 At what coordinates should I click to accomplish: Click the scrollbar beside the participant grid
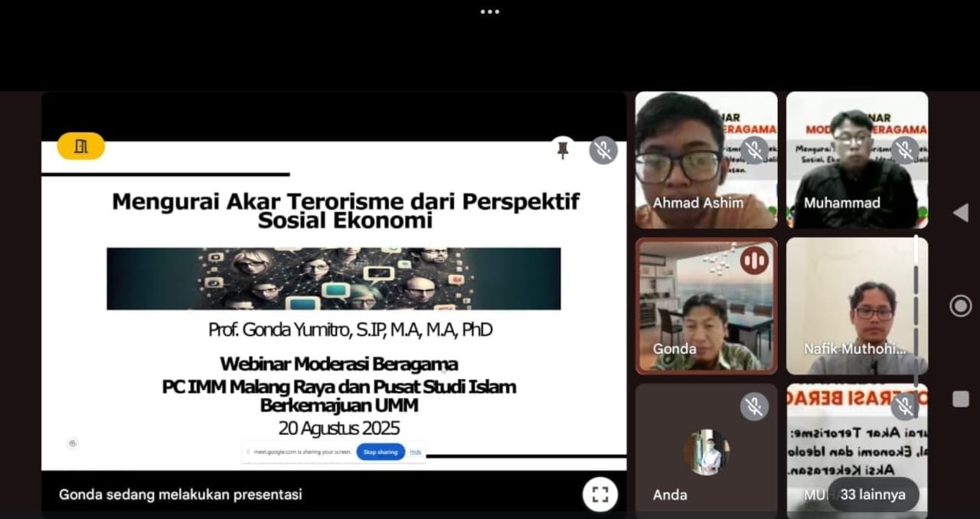coord(916,306)
